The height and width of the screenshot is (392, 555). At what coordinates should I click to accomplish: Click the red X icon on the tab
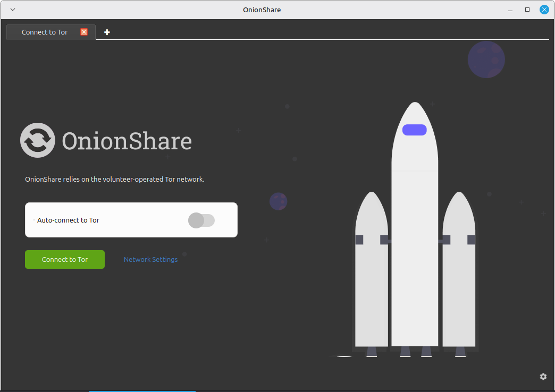(84, 32)
